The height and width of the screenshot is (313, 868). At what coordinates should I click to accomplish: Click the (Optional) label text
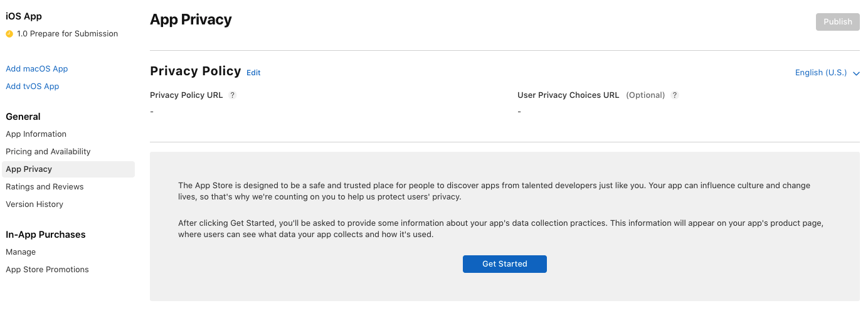pyautogui.click(x=645, y=95)
